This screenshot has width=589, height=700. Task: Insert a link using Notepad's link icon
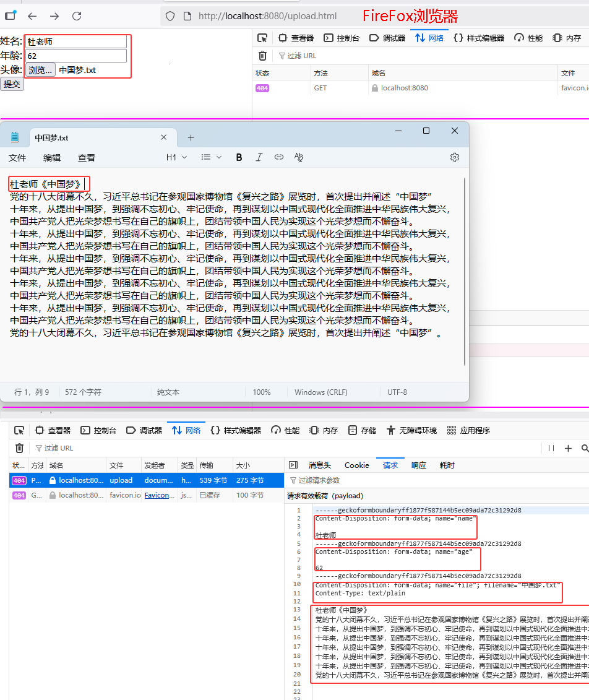click(279, 157)
